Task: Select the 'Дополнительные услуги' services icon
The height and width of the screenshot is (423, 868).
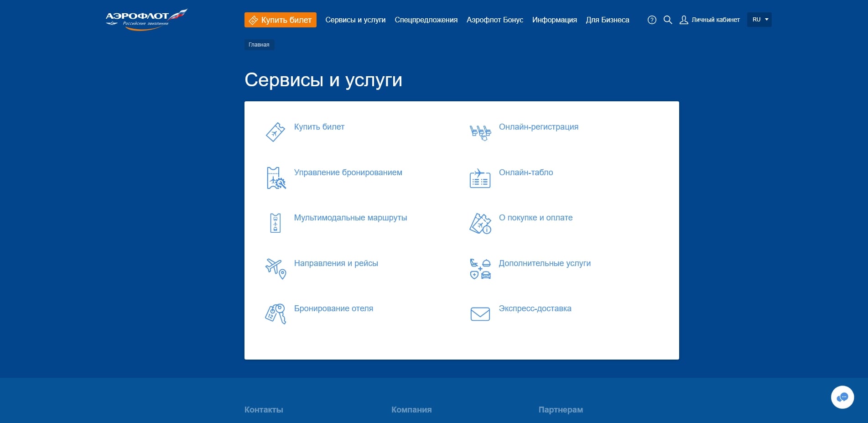Action: [479, 269]
